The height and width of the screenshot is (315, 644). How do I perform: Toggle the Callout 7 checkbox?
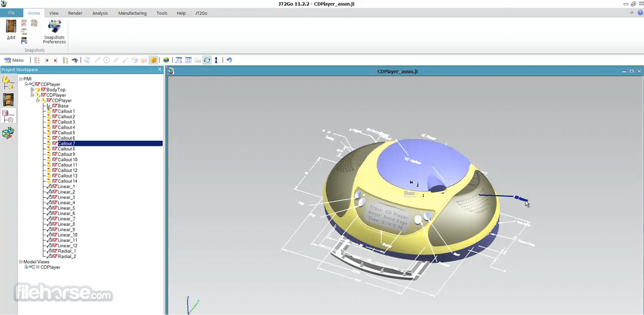point(55,144)
